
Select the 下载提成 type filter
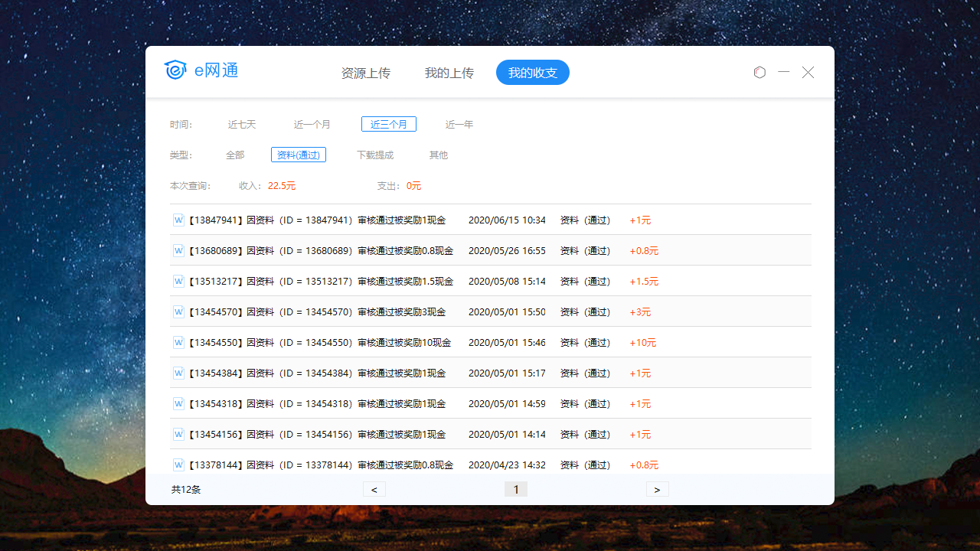pyautogui.click(x=375, y=155)
